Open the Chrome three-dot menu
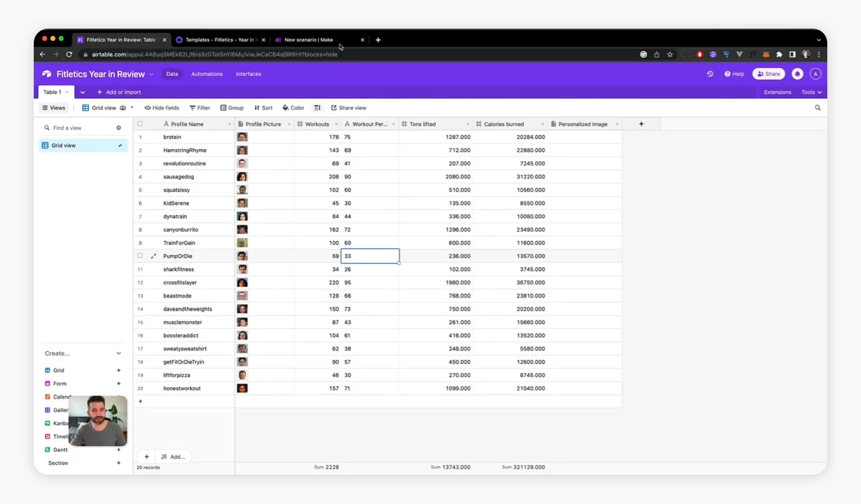 point(819,54)
